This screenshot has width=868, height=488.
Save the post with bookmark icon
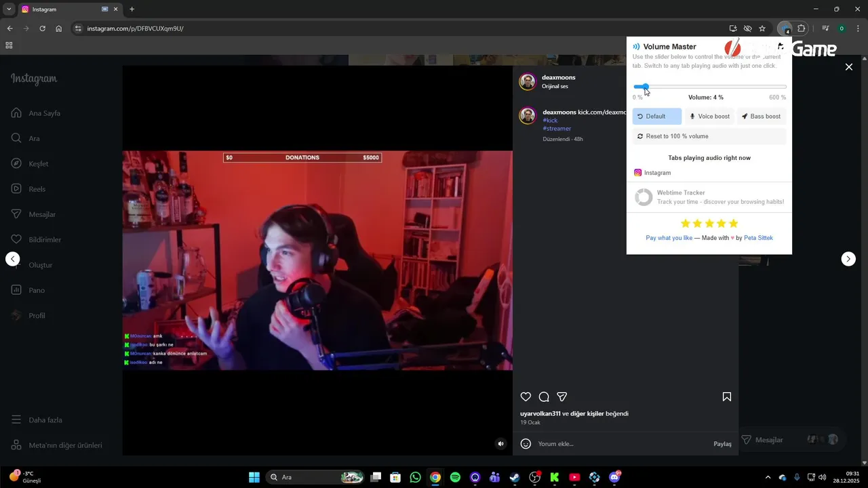pos(727,396)
